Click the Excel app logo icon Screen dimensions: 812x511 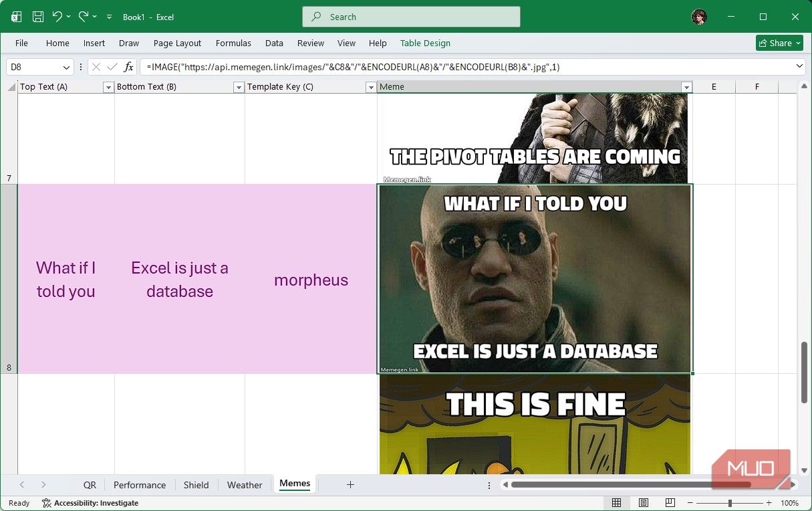(17, 17)
